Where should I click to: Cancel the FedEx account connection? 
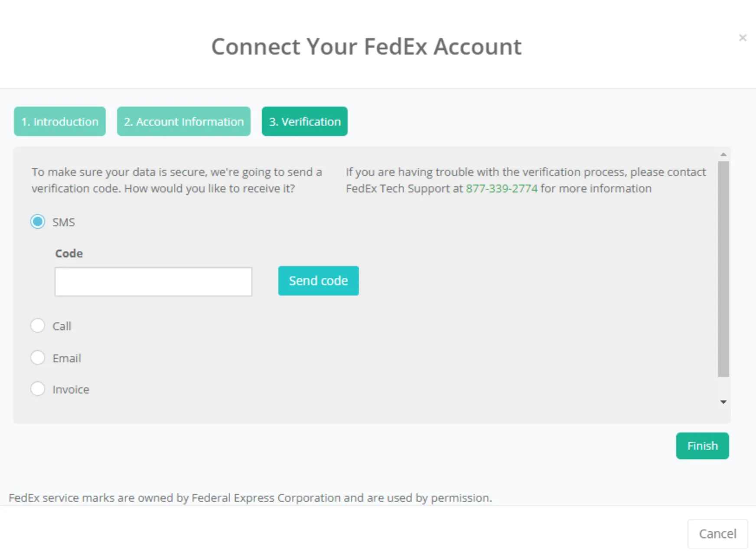pos(718,534)
